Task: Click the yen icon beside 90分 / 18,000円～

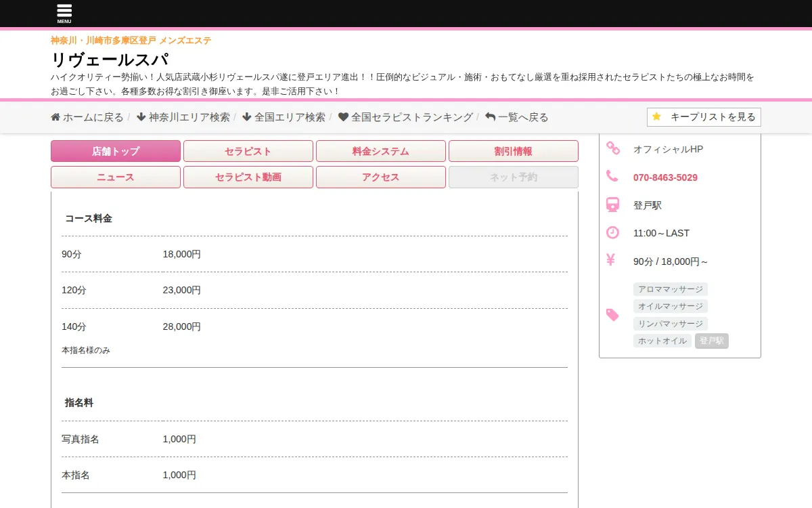Action: 610,260
